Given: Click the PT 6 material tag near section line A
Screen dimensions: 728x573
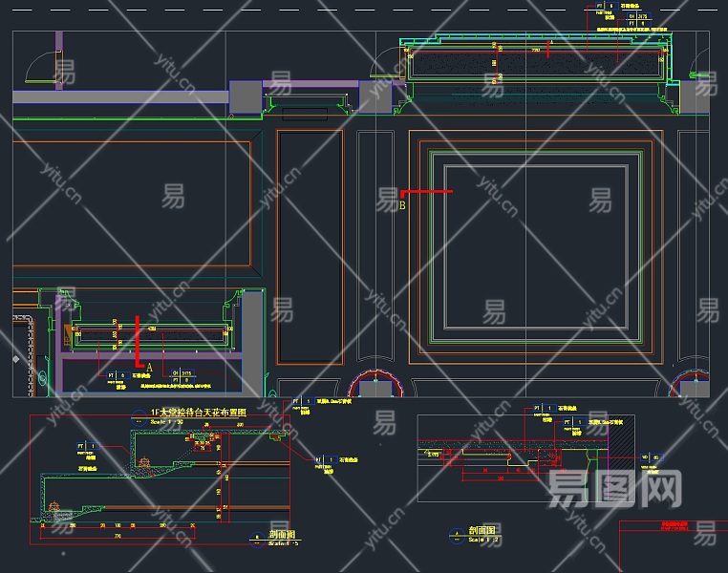Looking at the screenshot, I should 118,375.
